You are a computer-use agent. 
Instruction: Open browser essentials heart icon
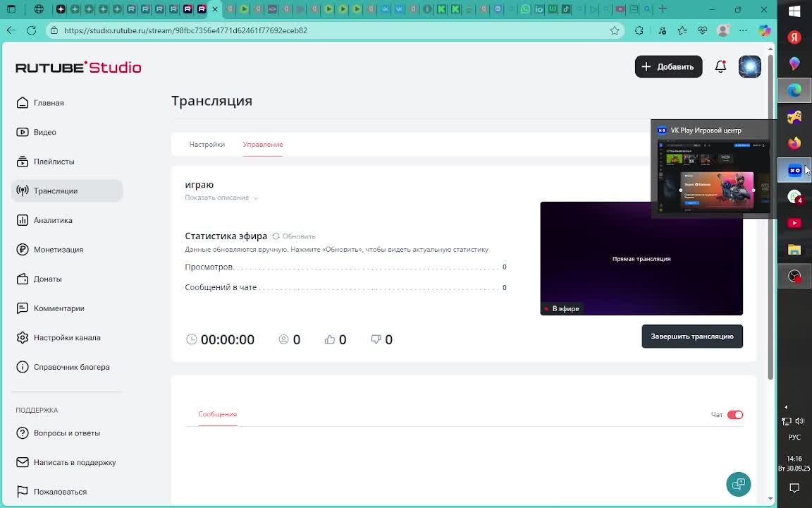point(702,30)
